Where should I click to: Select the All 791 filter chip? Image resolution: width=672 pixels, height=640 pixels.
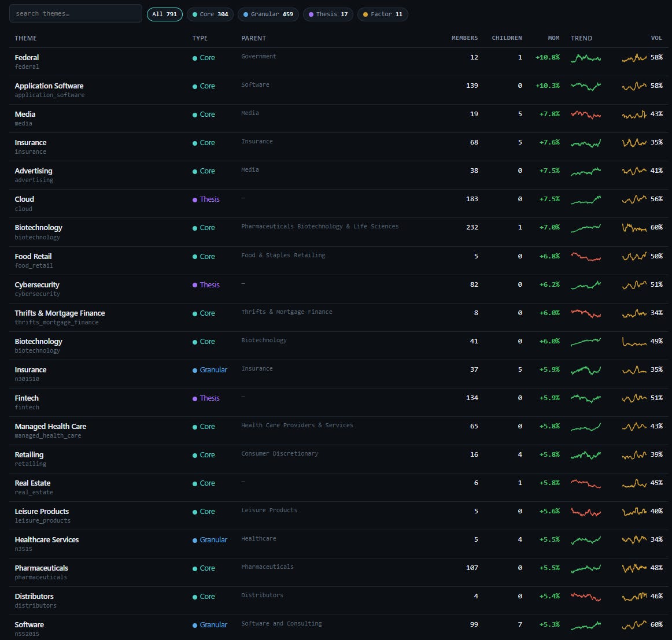coord(165,14)
